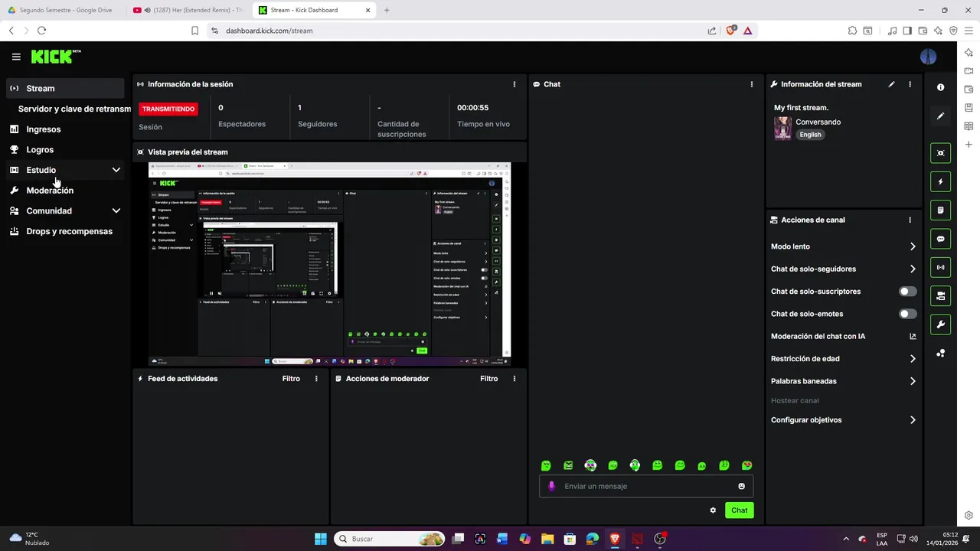Open Modo lento options arrow

click(913, 246)
